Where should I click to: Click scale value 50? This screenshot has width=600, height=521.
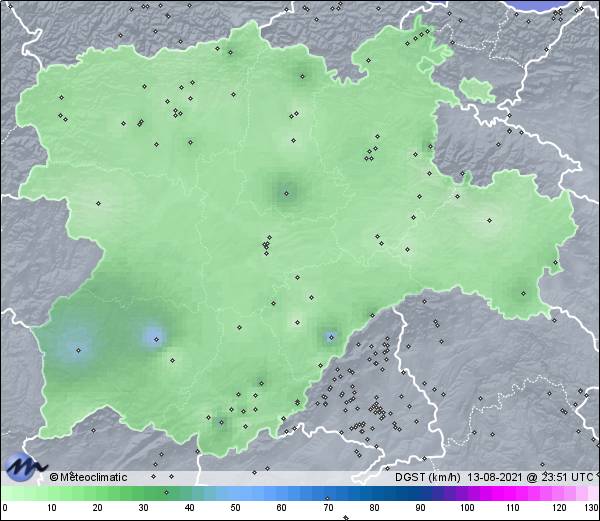[x=235, y=508]
